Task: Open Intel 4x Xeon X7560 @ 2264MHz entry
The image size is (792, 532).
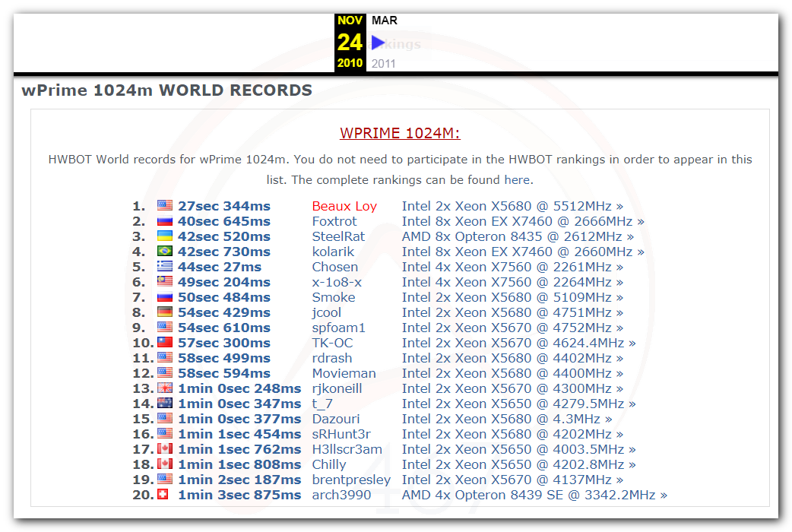Action: point(512,282)
